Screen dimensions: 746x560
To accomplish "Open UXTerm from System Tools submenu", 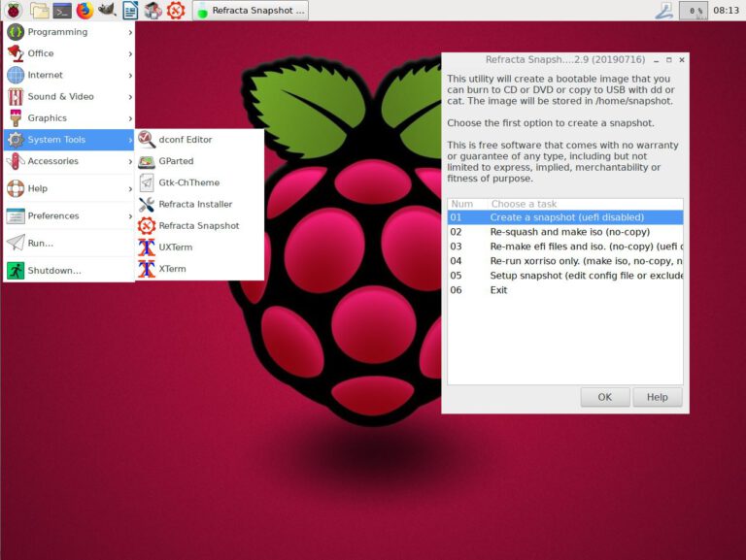I will pos(200,247).
